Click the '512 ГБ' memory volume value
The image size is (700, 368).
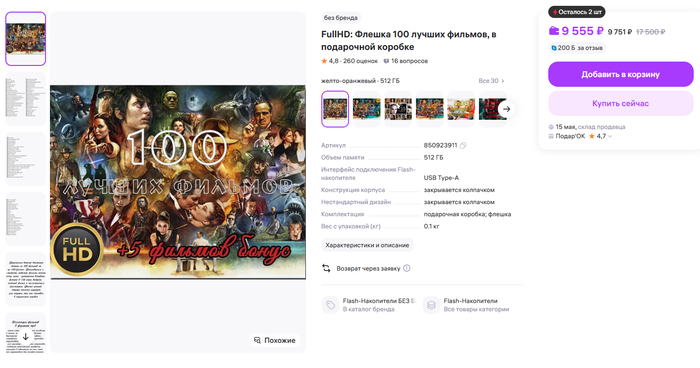click(x=433, y=158)
